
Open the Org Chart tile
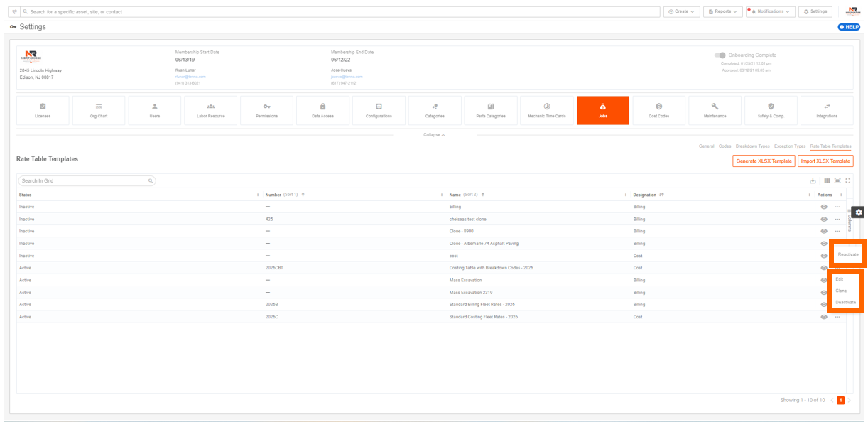click(99, 110)
